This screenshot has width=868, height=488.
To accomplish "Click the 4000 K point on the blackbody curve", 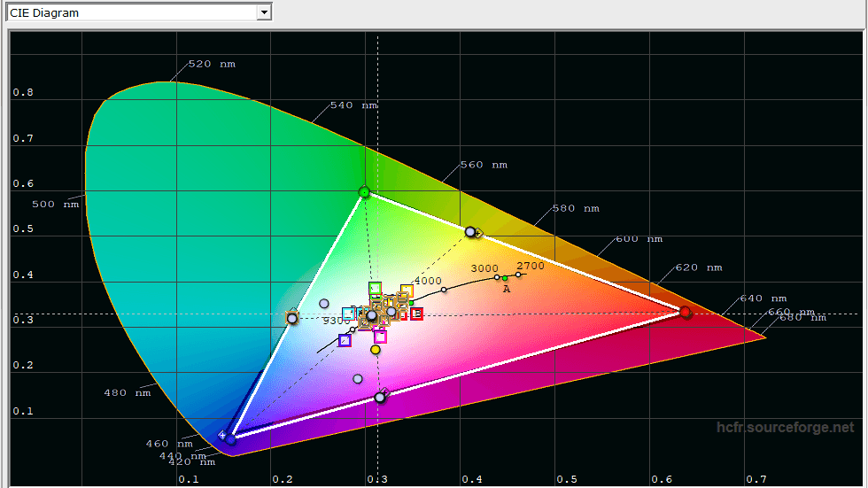I will click(444, 290).
